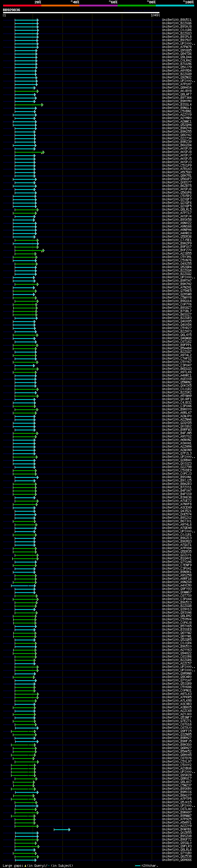Open hit UniRef100_B2ZGQ6

coord(177,23)
